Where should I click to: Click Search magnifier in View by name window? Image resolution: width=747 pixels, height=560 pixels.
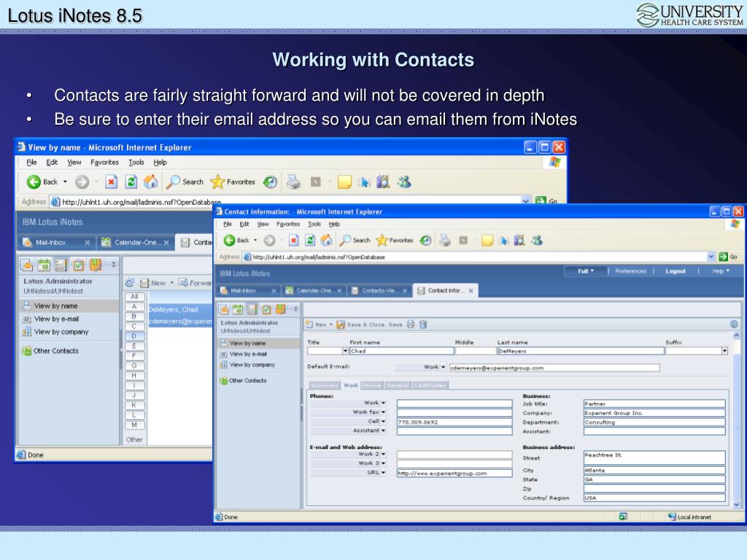173,182
